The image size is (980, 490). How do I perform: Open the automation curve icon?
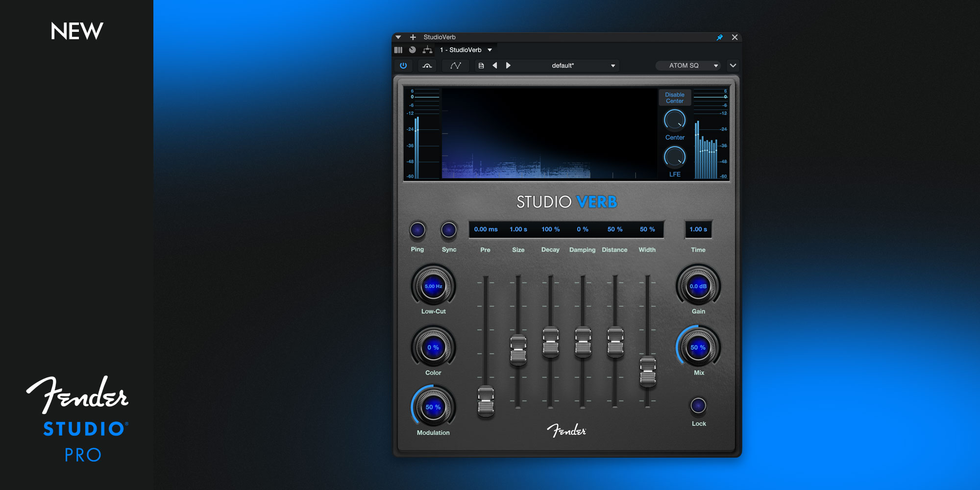point(456,66)
